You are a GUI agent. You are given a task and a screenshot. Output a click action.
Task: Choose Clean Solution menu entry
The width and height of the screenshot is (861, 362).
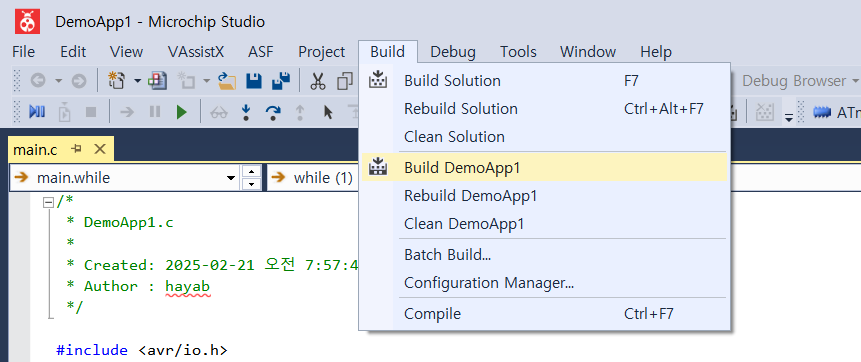544,136
